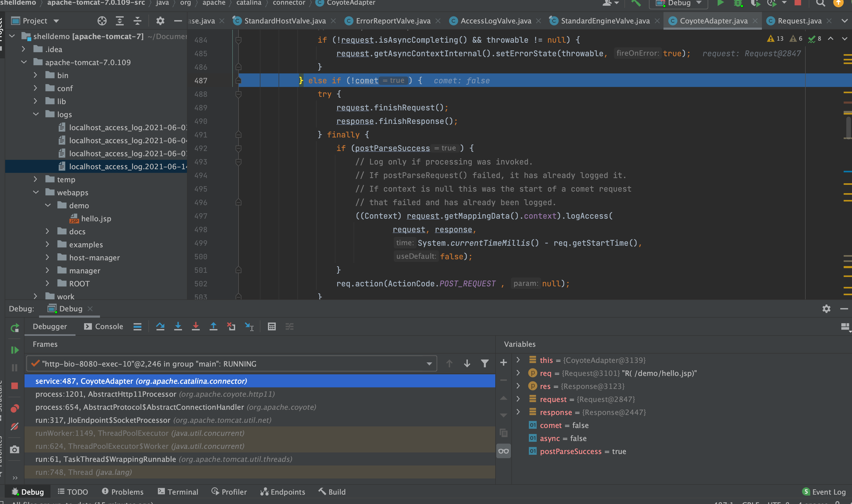The image size is (852, 504).
Task: Click green Run button in top toolbar
Action: [x=720, y=3]
